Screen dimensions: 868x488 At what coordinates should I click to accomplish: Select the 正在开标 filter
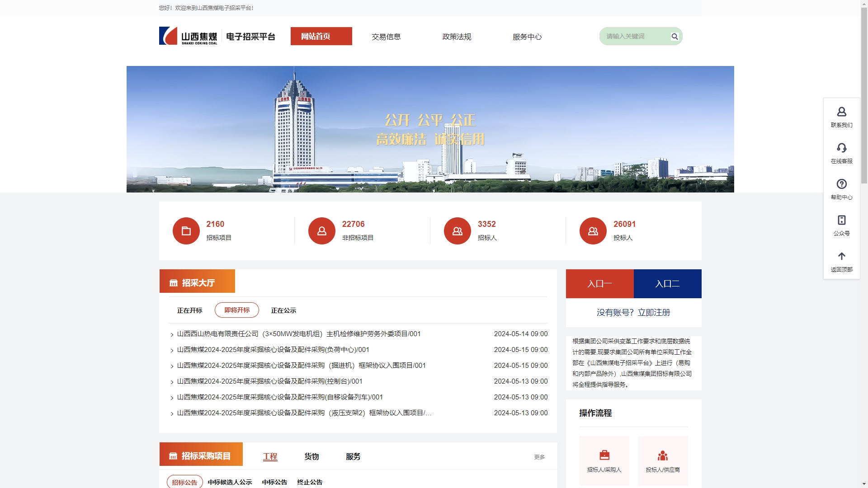(189, 310)
